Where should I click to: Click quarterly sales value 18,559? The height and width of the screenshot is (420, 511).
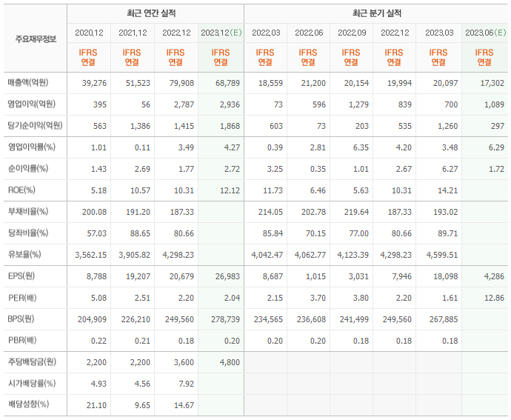click(270, 83)
